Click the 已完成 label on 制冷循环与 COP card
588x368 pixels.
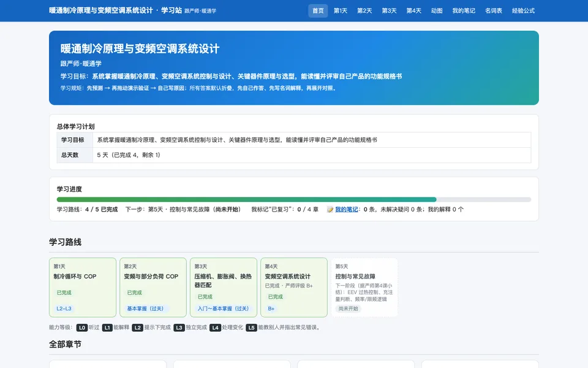pyautogui.click(x=64, y=293)
